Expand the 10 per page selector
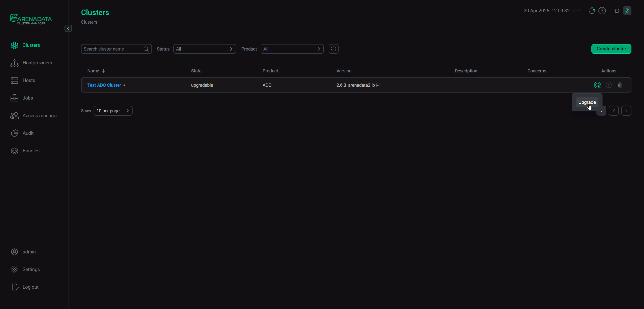 click(x=113, y=111)
